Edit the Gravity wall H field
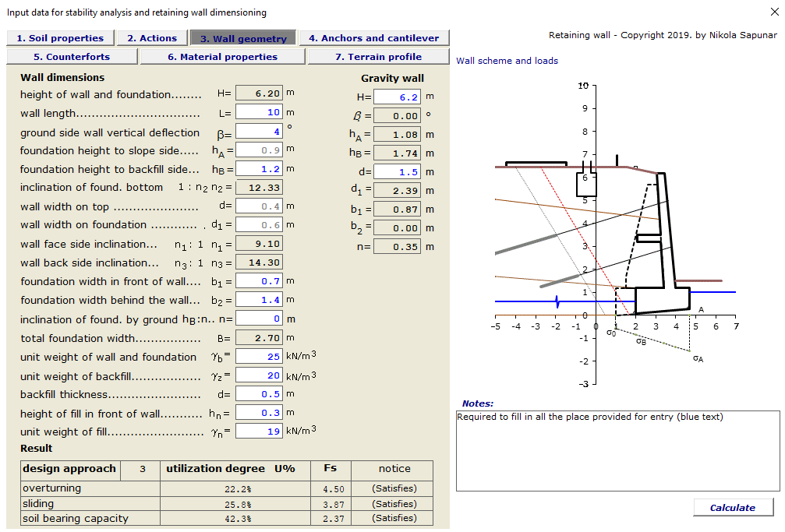This screenshot has height=532, width=785. (398, 97)
